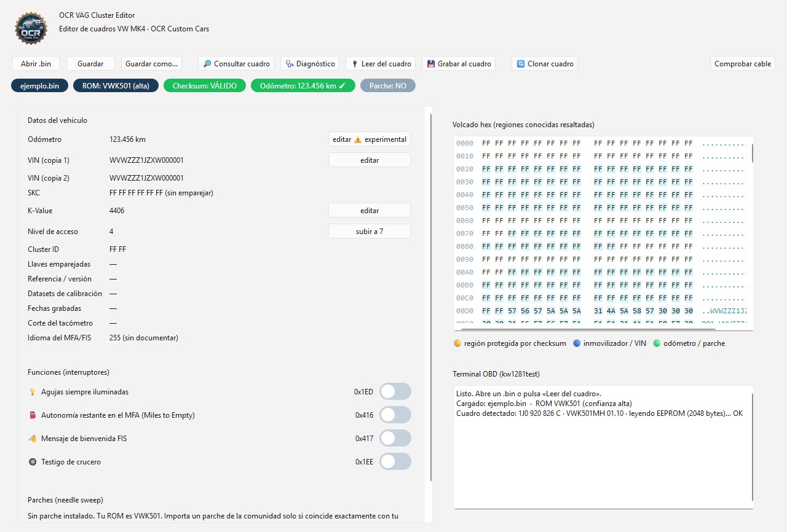Screen dimensions: 787x532
Task: Edit the VIN (copia 1) value
Action: click(x=369, y=160)
